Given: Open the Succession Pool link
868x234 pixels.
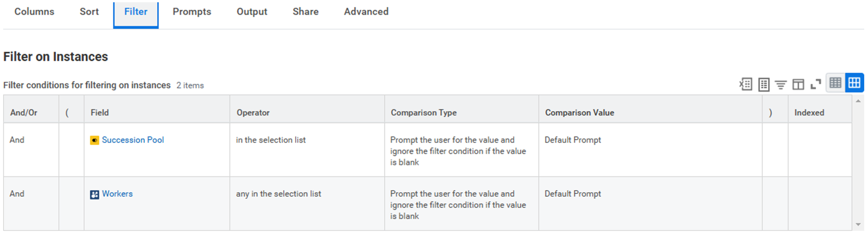Looking at the screenshot, I should [133, 140].
